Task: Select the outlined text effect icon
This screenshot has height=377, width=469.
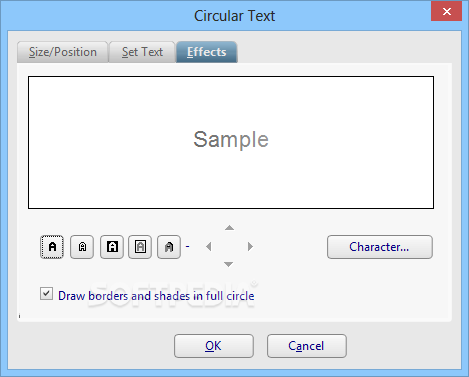Action: (82, 247)
